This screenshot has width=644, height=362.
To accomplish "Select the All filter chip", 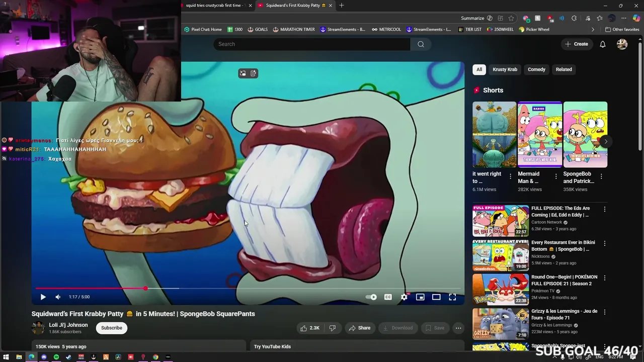I will tap(479, 69).
